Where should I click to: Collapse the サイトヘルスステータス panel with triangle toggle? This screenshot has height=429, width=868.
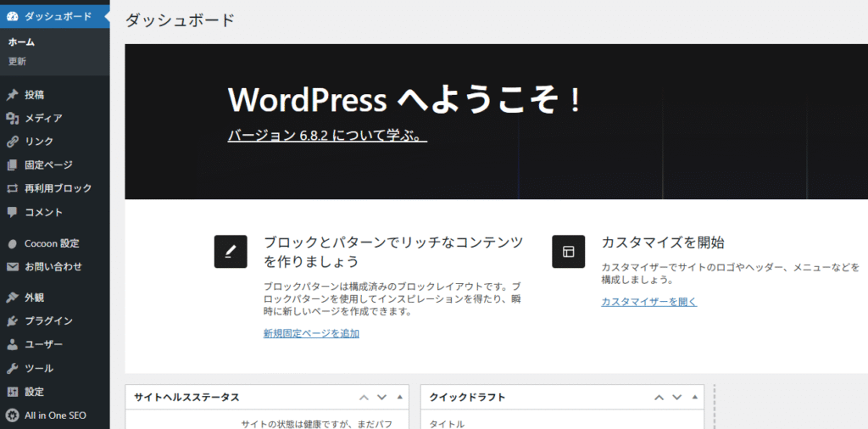(400, 397)
